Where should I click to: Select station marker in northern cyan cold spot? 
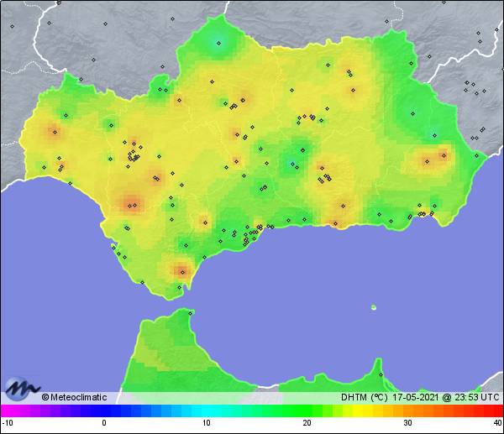(219, 43)
